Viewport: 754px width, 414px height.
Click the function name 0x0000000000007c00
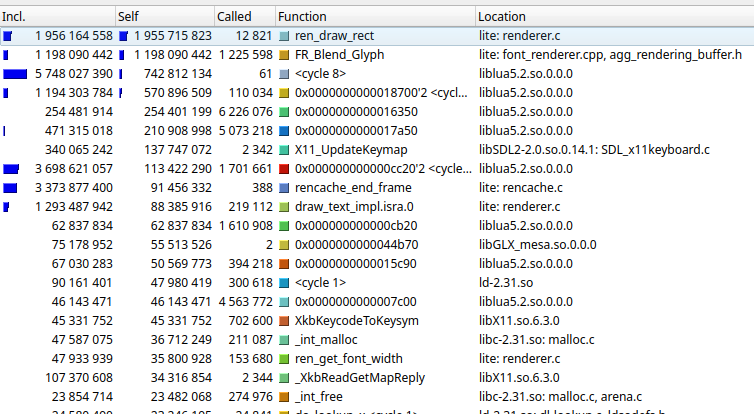pos(356,302)
